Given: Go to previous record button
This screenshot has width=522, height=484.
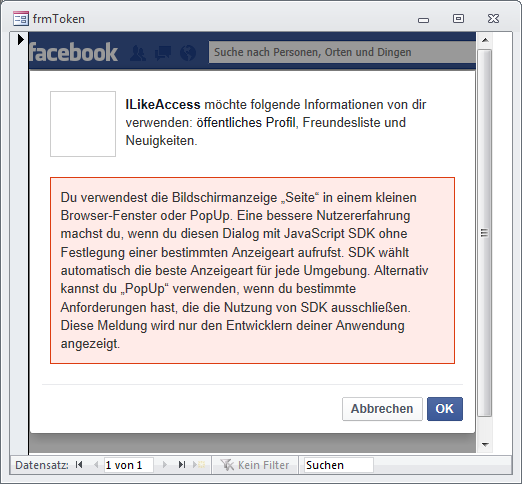Looking at the screenshot, I should click(96, 465).
